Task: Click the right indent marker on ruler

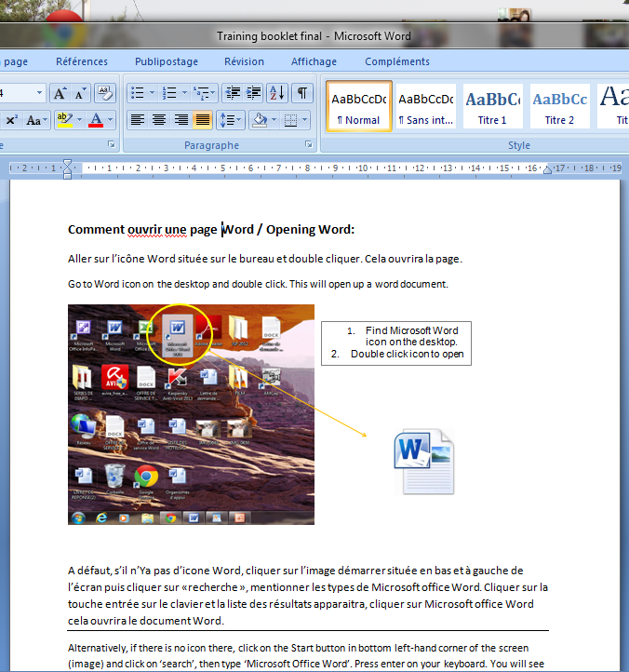Action: pos(547,169)
